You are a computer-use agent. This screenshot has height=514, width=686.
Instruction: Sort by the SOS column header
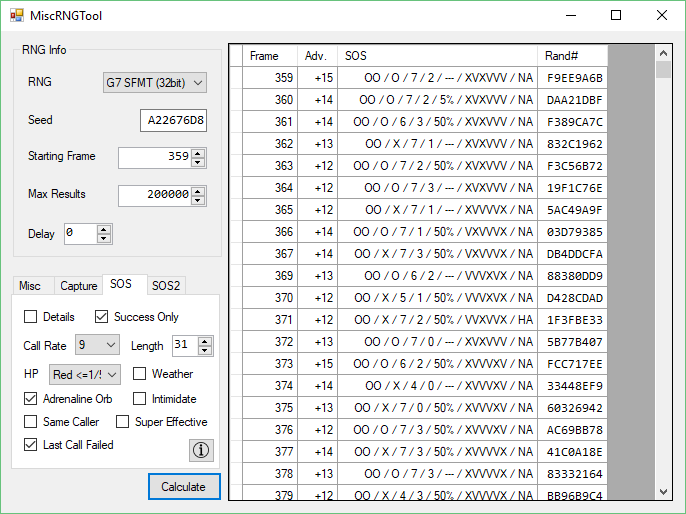coord(438,56)
